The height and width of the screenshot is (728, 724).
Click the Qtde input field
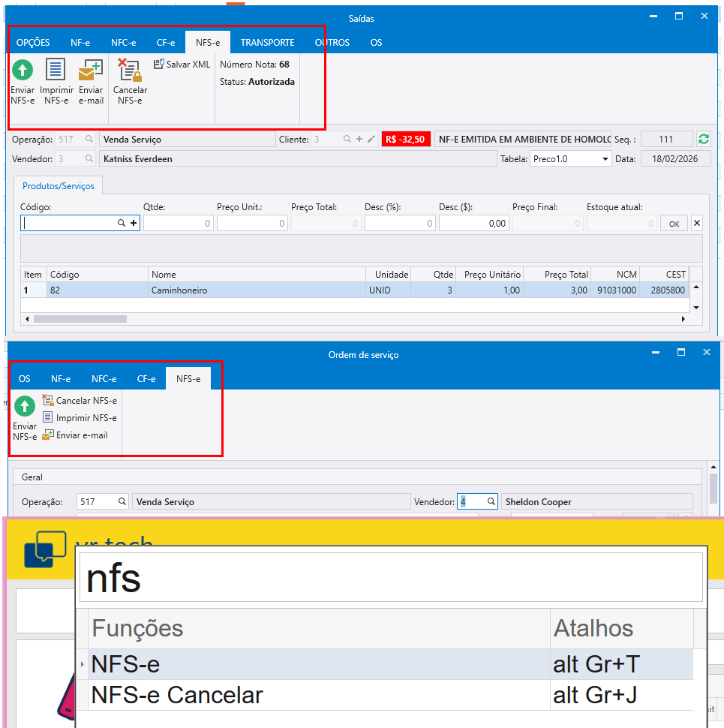(x=179, y=223)
